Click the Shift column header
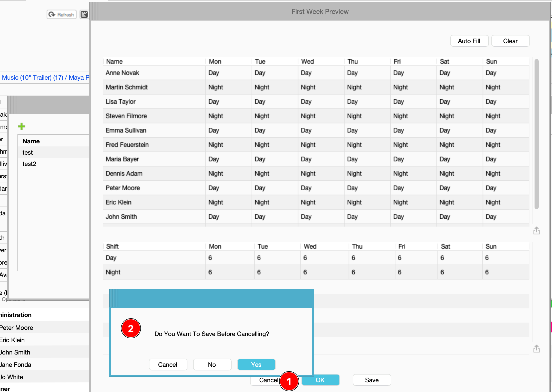The image size is (552, 392). coord(112,247)
